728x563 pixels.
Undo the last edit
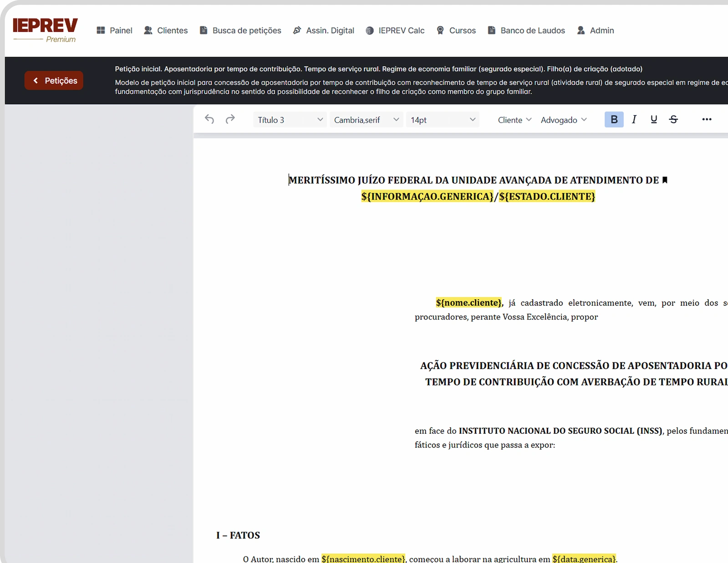[x=209, y=119]
